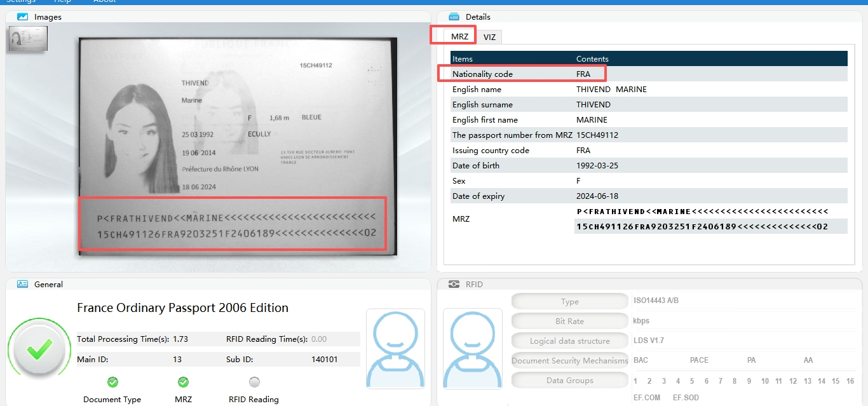Click the green status icon above Document Type
868x406 pixels.
112,382
